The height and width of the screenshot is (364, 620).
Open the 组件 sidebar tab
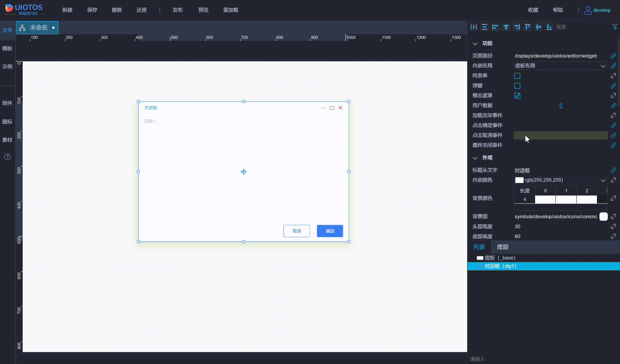pyautogui.click(x=7, y=103)
